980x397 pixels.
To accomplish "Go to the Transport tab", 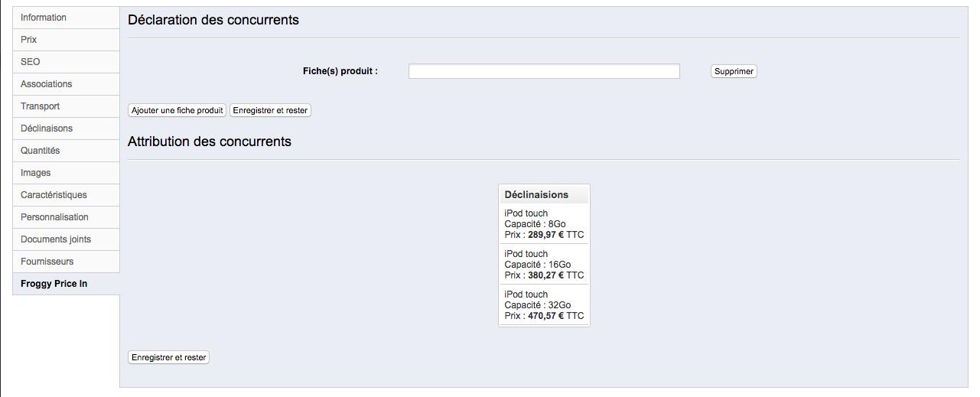I will pyautogui.click(x=67, y=106).
